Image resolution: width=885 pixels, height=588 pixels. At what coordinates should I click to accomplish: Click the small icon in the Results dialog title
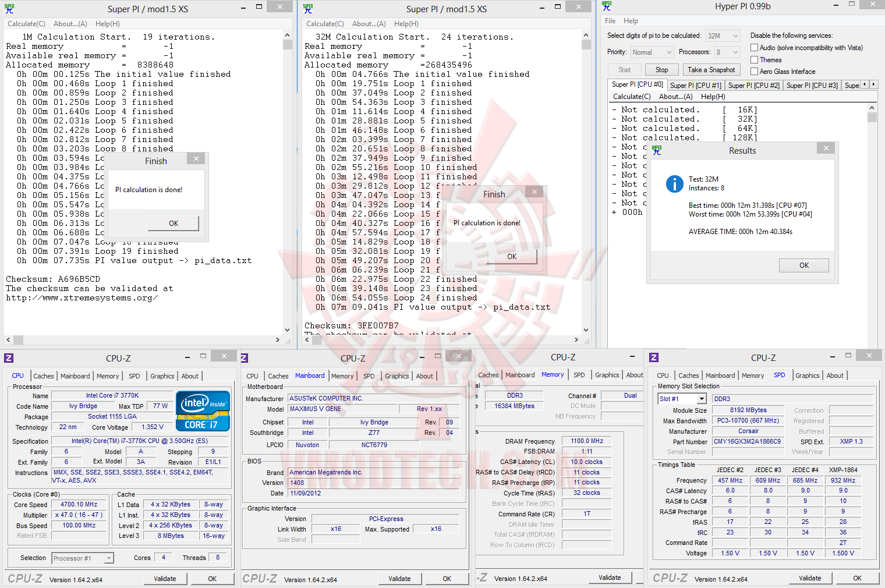(657, 150)
